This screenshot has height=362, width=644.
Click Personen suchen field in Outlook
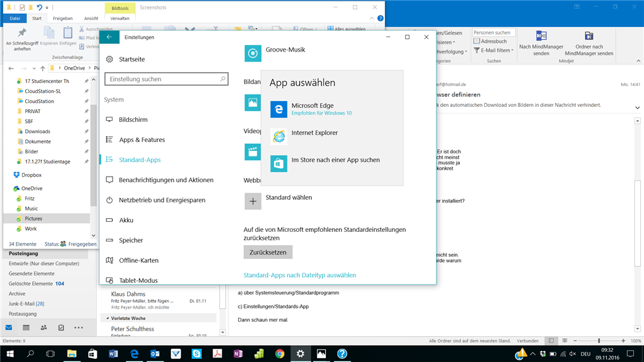click(494, 33)
